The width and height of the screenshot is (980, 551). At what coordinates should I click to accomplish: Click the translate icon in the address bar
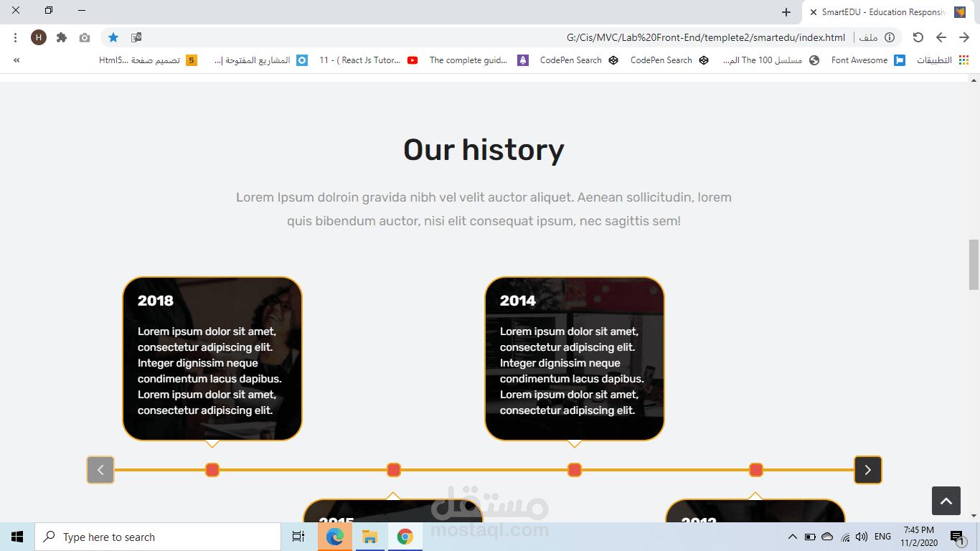pyautogui.click(x=136, y=37)
